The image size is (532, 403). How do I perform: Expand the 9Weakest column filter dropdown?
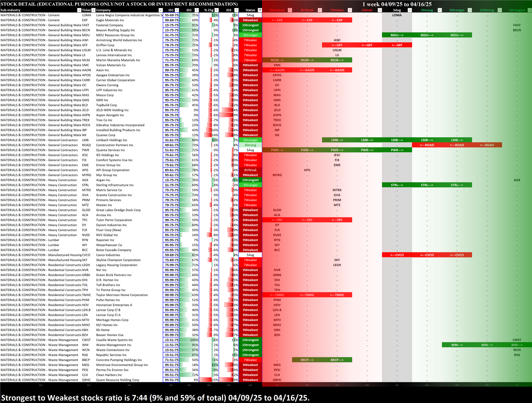tap(290, 10)
